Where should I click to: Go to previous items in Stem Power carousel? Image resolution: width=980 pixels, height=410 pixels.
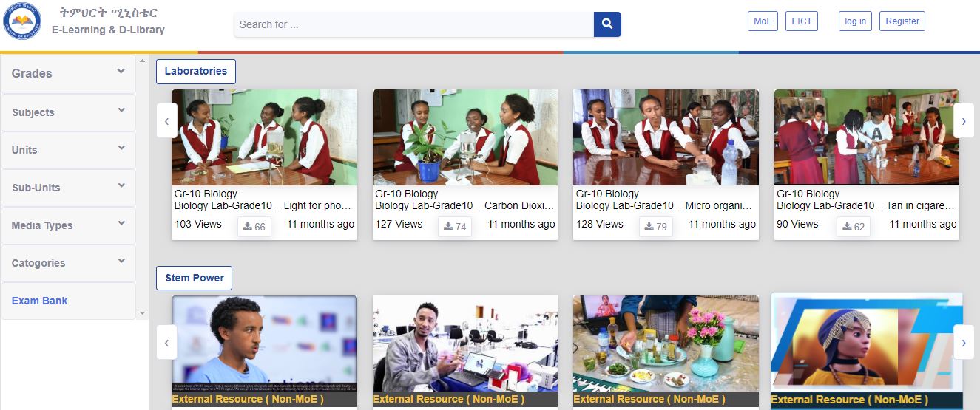pyautogui.click(x=166, y=342)
